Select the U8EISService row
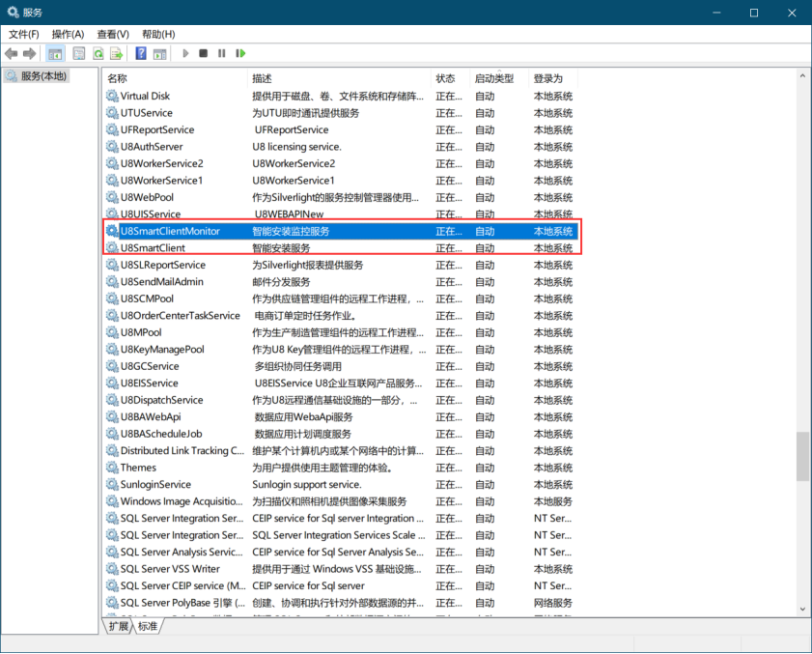The width and height of the screenshot is (812, 654). click(x=341, y=383)
